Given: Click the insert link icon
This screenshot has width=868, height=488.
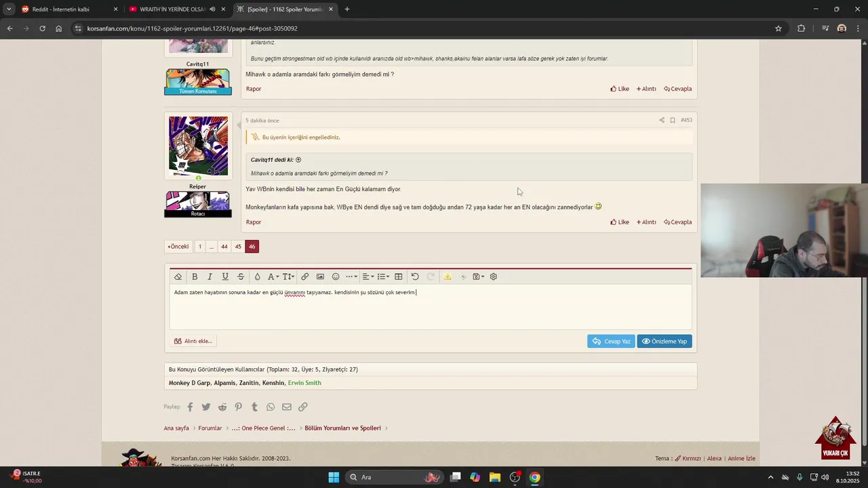Looking at the screenshot, I should [305, 277].
